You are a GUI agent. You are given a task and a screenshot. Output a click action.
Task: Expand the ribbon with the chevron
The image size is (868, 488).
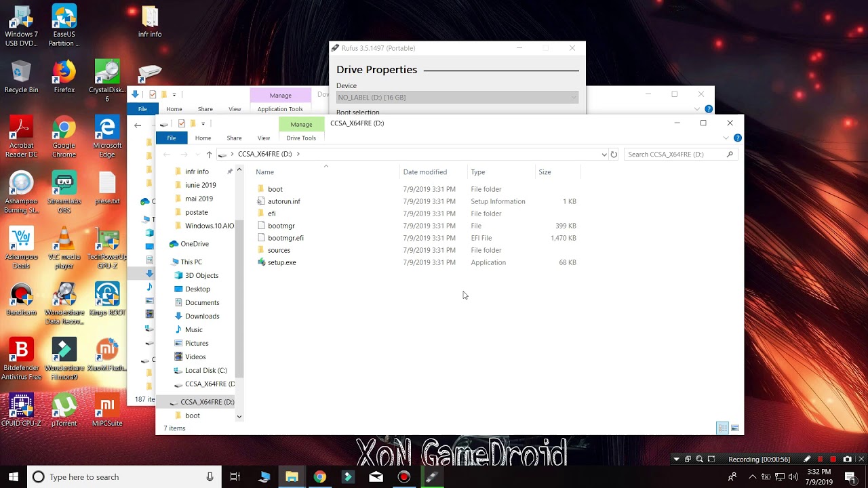click(x=726, y=138)
